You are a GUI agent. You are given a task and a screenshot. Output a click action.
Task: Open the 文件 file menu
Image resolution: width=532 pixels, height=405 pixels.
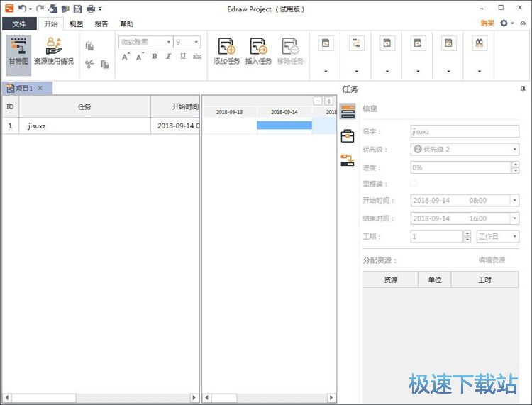pos(19,23)
